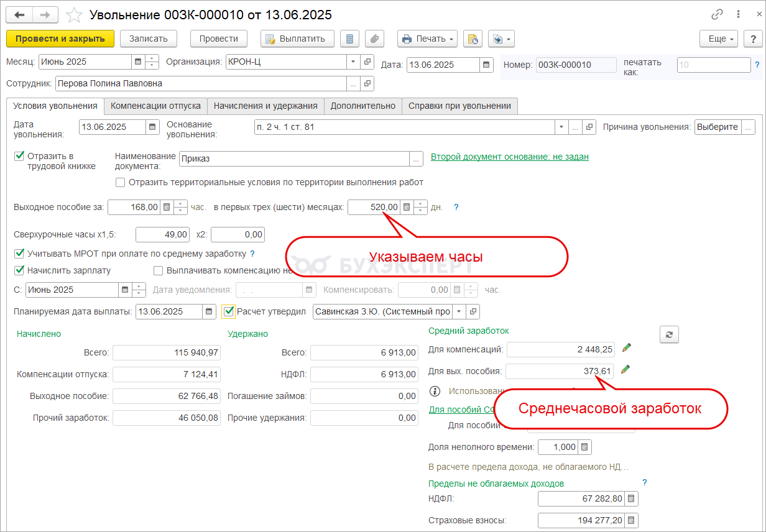766x532 pixels.
Task: Choose Причина увольнения with its ellipsis button
Action: 749,127
